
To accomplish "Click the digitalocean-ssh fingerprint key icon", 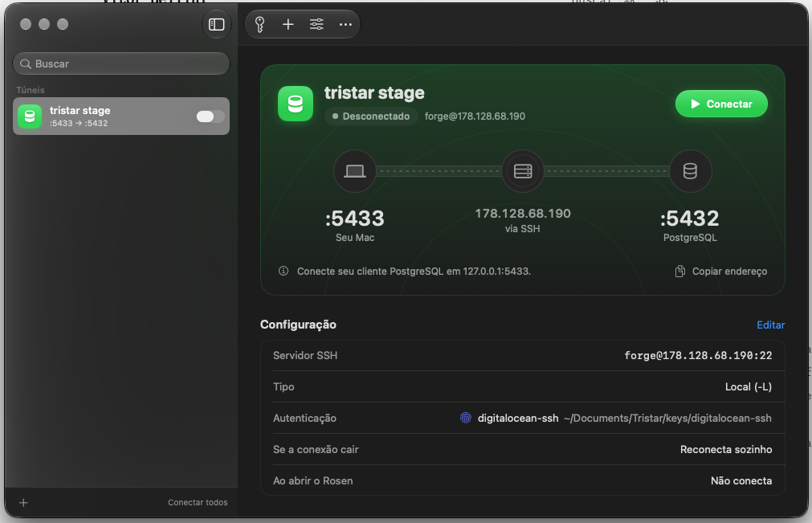I will click(466, 418).
